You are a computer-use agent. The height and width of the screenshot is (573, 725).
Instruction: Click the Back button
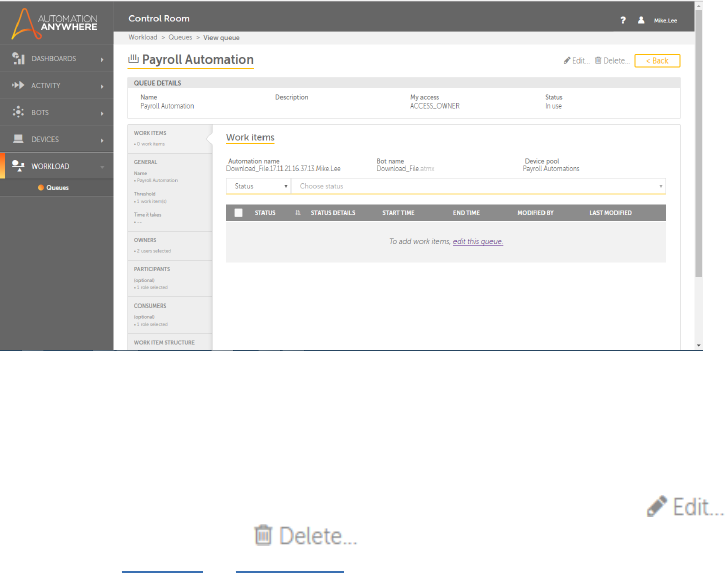657,61
